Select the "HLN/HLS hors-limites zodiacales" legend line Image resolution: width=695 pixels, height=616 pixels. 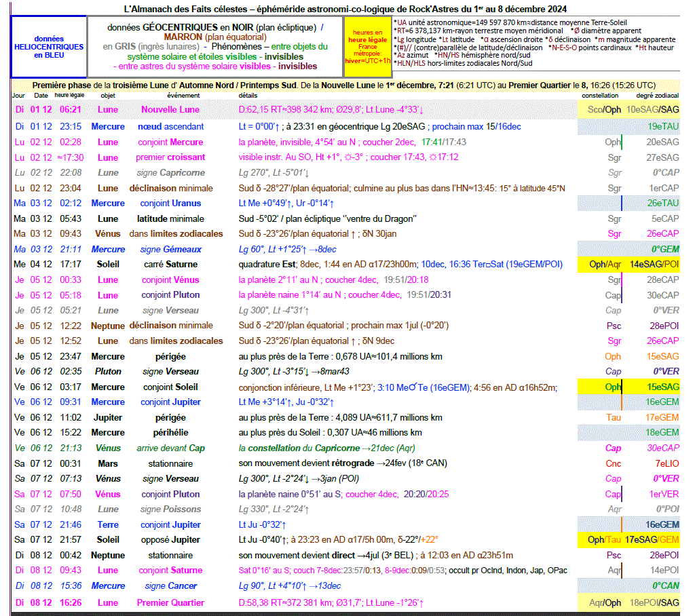463,63
